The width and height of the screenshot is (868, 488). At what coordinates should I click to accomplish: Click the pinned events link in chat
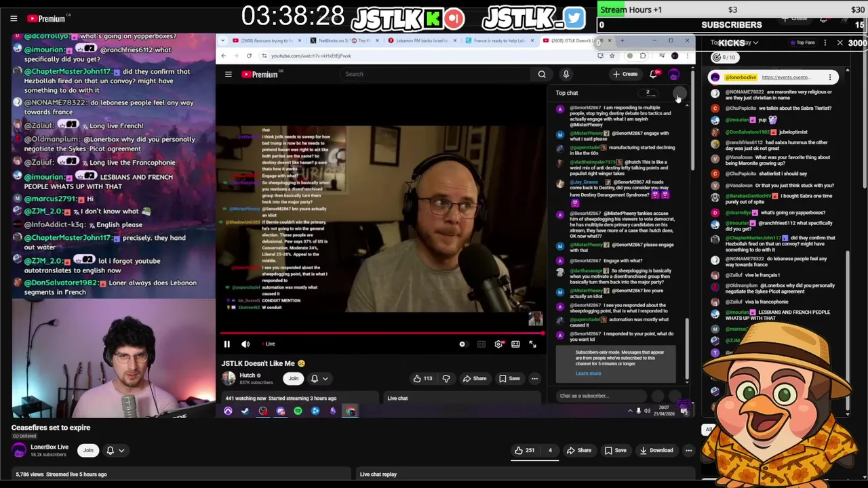pyautogui.click(x=786, y=77)
